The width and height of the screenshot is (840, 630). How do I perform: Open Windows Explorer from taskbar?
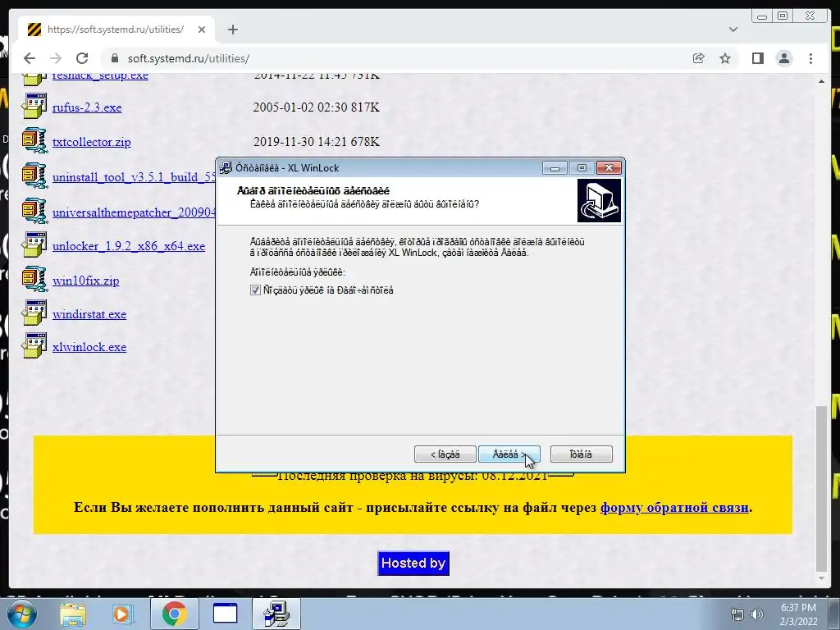point(73,614)
